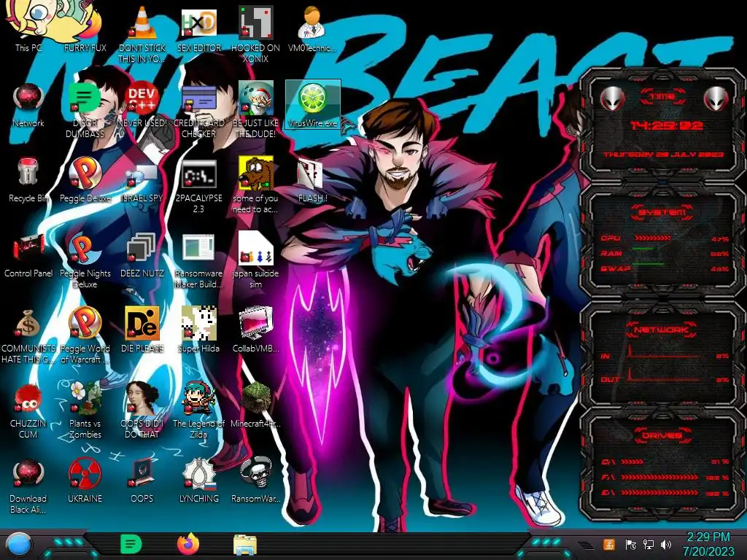This screenshot has width=747, height=560.
Task: Click the Java tray icon
Action: [609, 544]
